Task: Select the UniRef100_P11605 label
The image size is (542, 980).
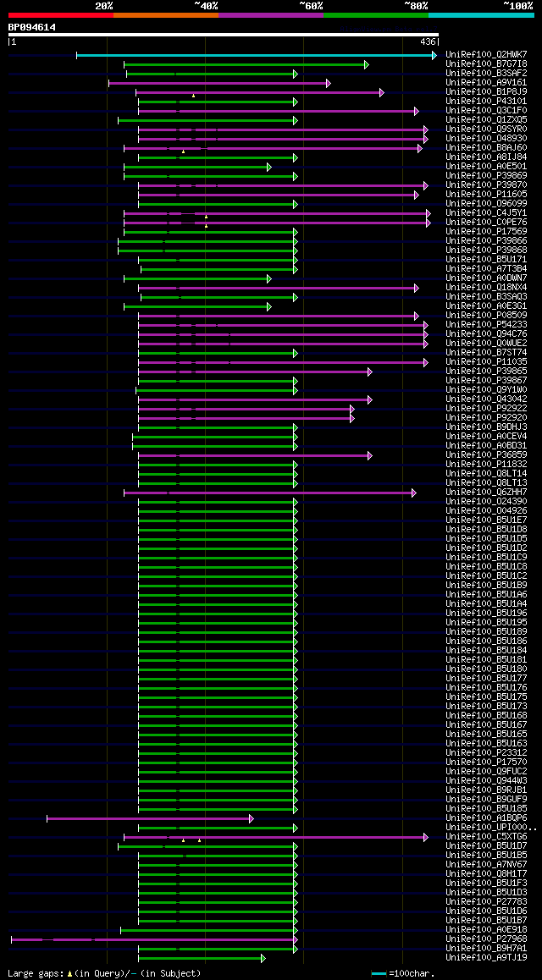Action: pos(486,195)
